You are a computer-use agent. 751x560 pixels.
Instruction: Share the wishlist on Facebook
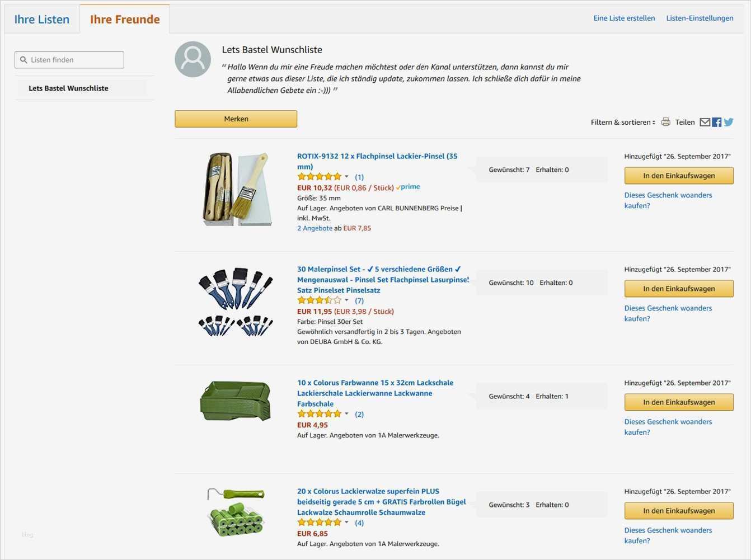point(717,122)
